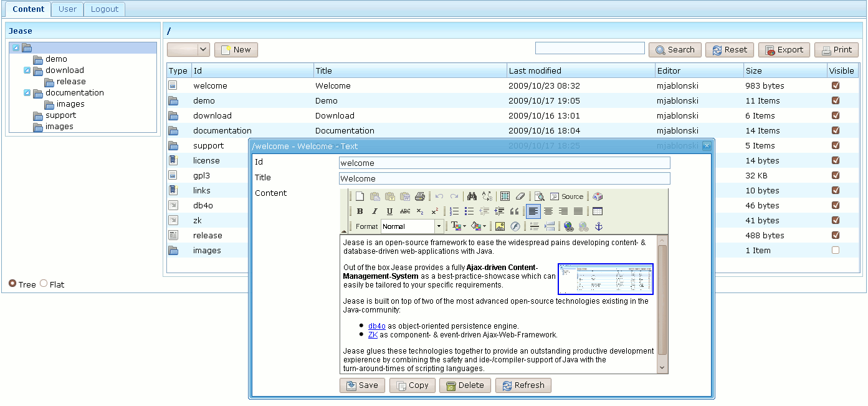Right align the text

[563, 211]
